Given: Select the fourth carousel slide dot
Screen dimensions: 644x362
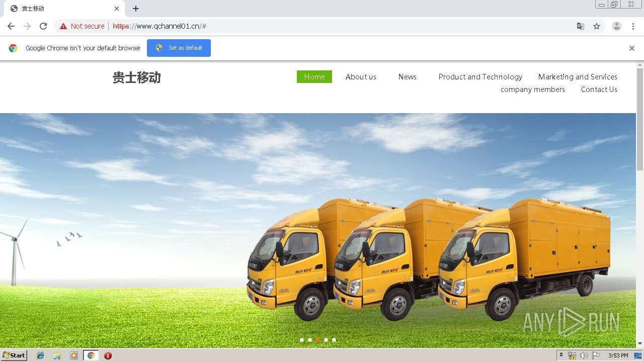Looking at the screenshot, I should (326, 340).
